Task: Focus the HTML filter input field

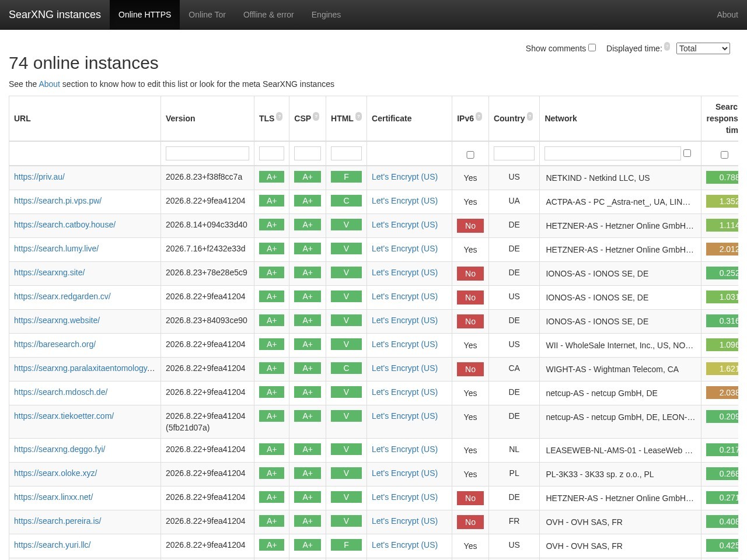Action: (x=346, y=153)
